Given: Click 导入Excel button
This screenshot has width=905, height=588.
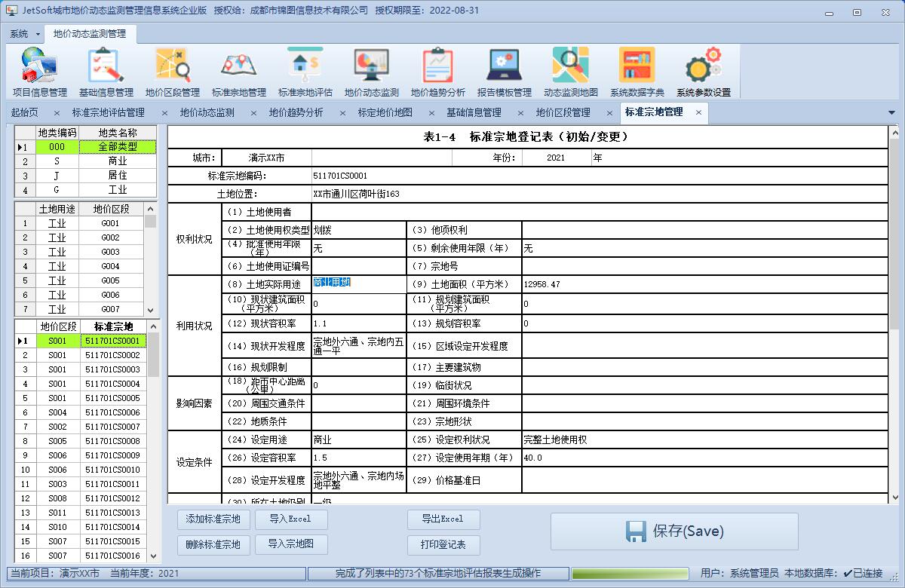Looking at the screenshot, I should 290,519.
